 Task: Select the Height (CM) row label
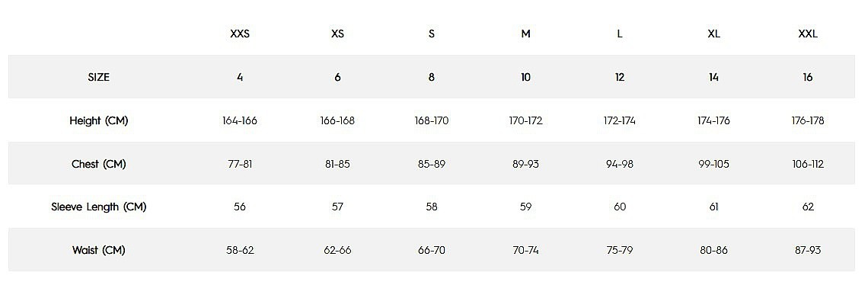pyautogui.click(x=98, y=120)
